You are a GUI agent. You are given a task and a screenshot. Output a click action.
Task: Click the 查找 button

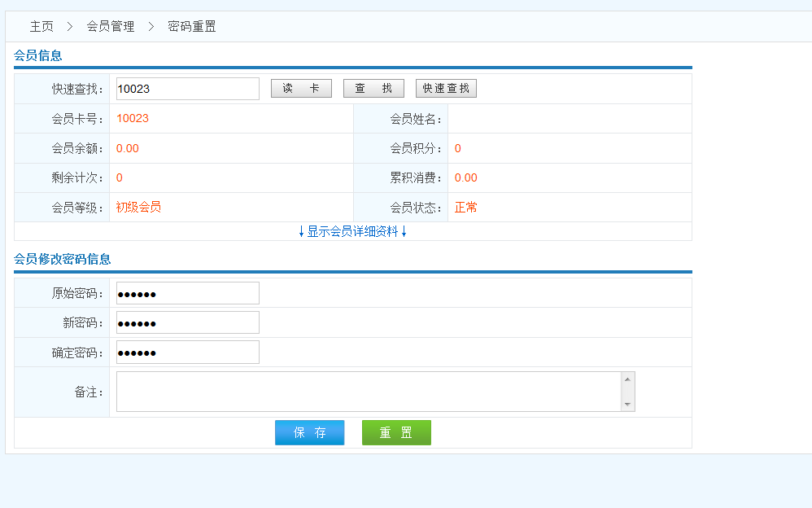pyautogui.click(x=373, y=89)
